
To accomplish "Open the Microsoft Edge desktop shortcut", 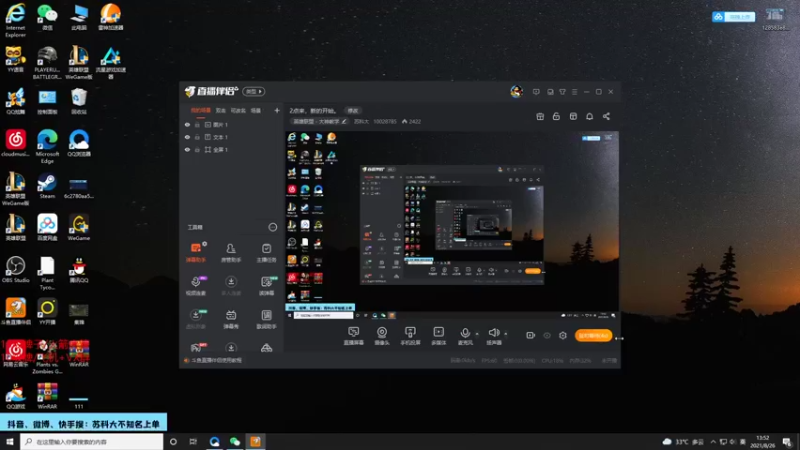I will pos(47,146).
